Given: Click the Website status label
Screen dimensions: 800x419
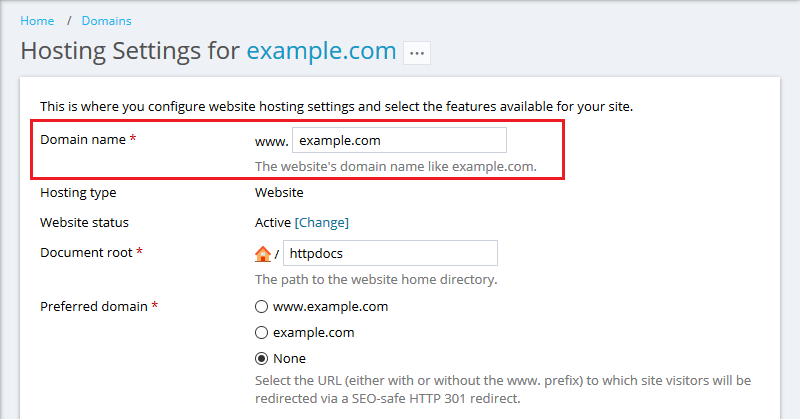Looking at the screenshot, I should point(84,223).
